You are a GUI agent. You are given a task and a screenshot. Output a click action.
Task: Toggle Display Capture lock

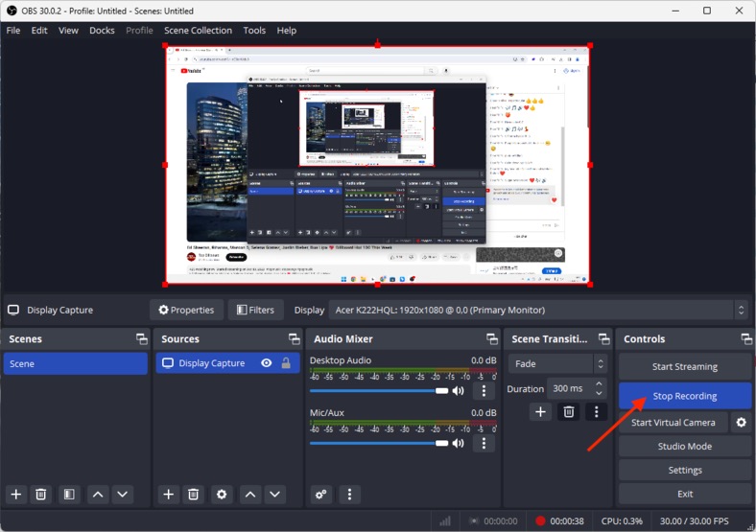(x=286, y=363)
